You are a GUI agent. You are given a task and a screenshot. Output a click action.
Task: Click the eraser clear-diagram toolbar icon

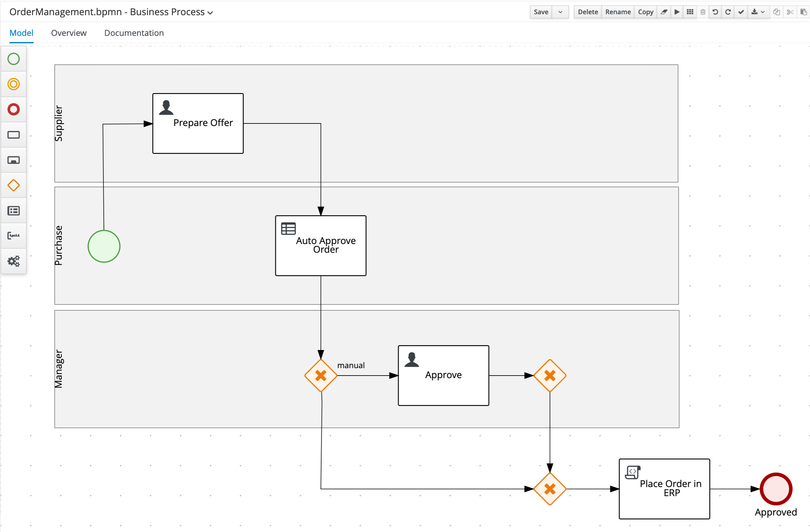pyautogui.click(x=664, y=12)
